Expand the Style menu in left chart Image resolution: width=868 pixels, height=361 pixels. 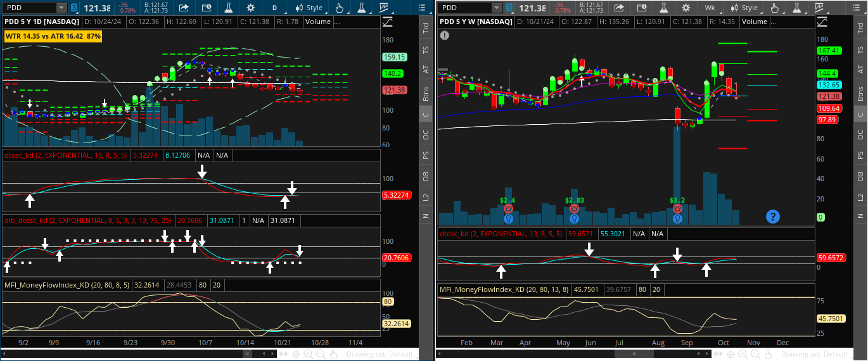pyautogui.click(x=309, y=8)
